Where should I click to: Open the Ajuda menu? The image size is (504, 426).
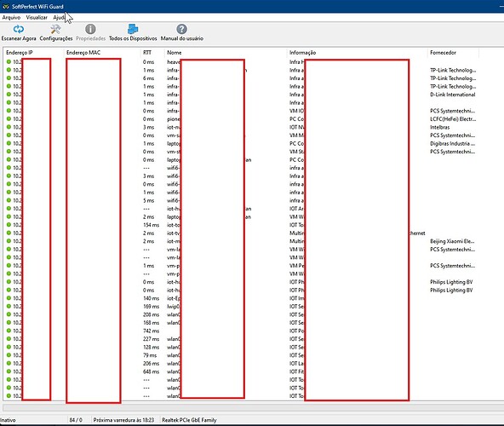pos(59,18)
